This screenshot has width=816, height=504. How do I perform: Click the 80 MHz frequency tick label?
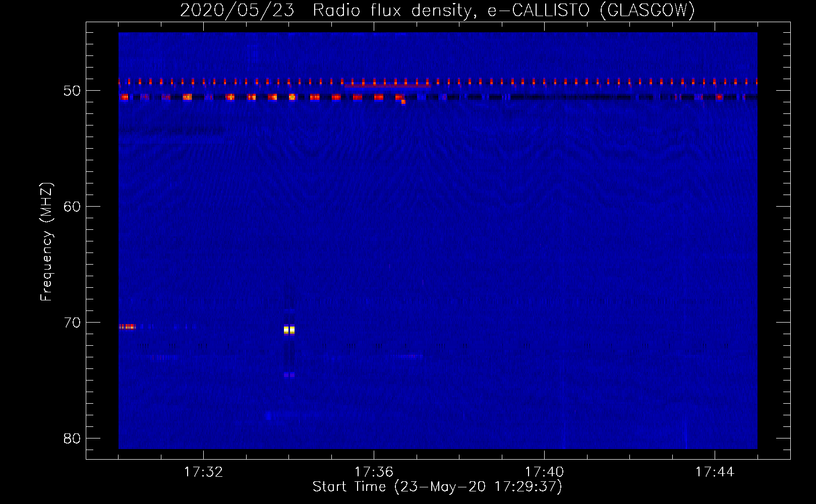click(72, 438)
